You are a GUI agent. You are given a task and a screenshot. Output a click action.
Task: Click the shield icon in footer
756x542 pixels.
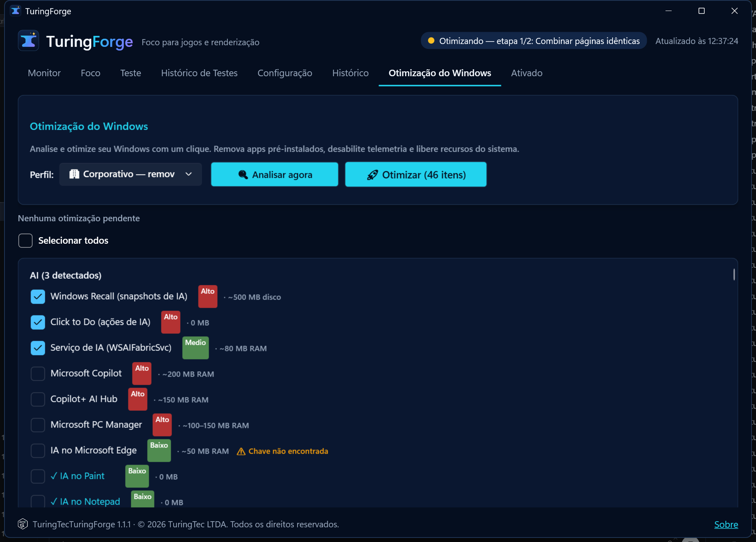(23, 524)
